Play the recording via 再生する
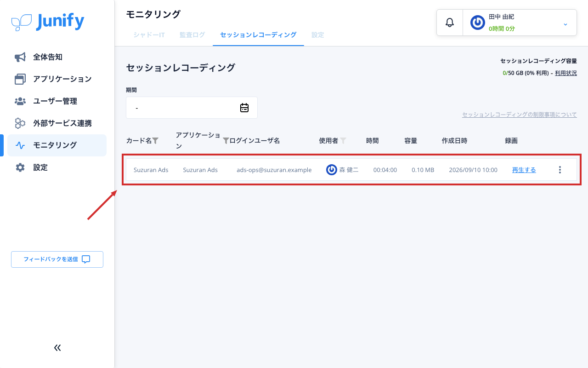The height and width of the screenshot is (368, 588). (x=524, y=170)
